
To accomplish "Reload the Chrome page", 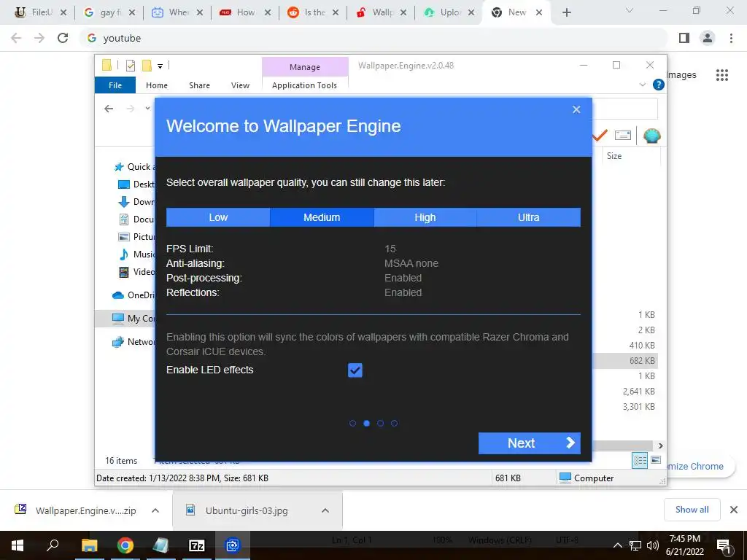I will point(63,38).
